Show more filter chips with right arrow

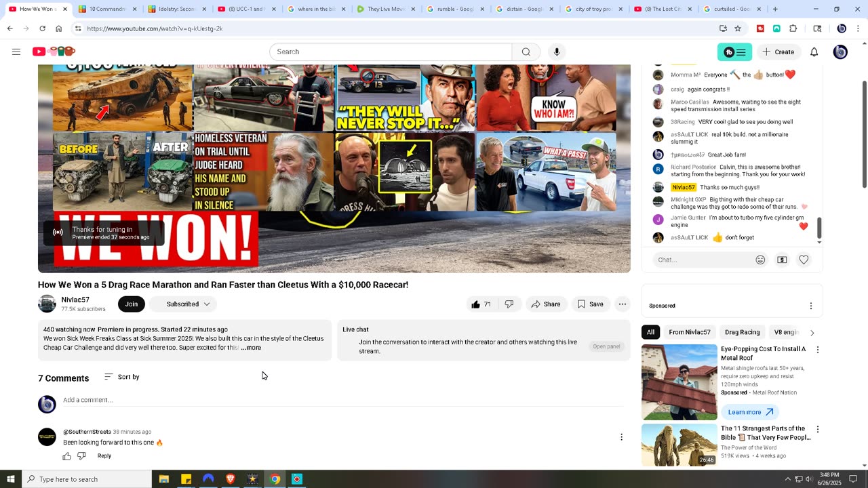coord(812,333)
